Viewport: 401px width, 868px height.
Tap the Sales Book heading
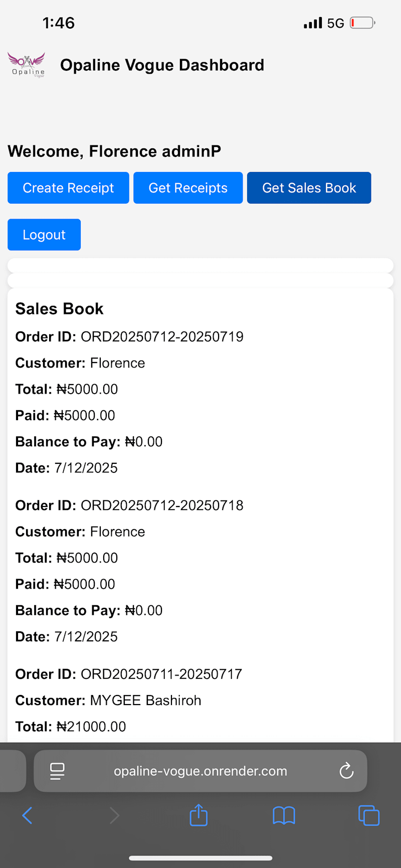click(x=59, y=309)
